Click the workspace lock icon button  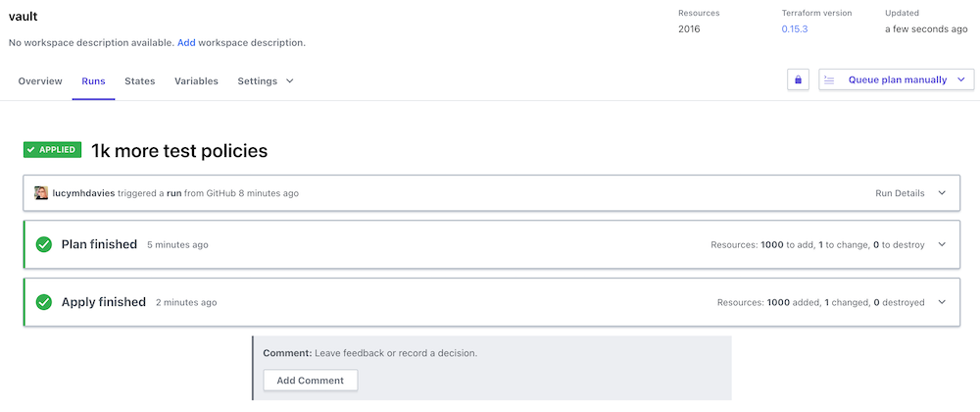[x=798, y=79]
